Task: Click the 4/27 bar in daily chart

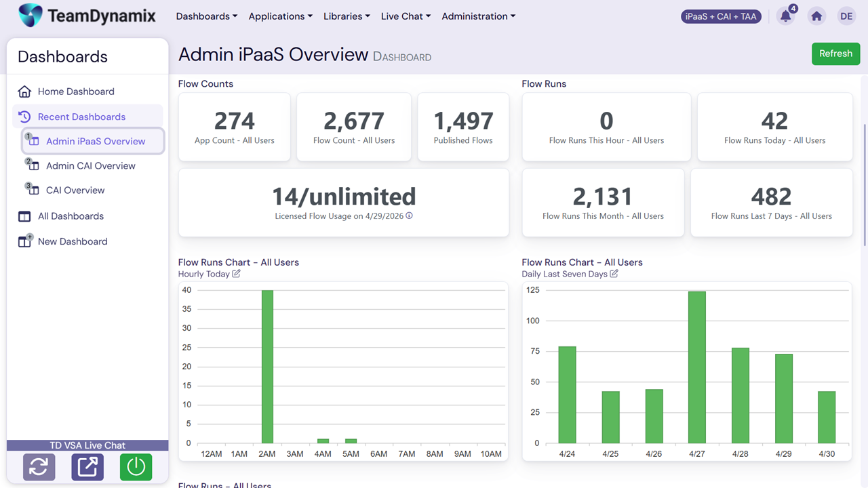Action: [697, 367]
